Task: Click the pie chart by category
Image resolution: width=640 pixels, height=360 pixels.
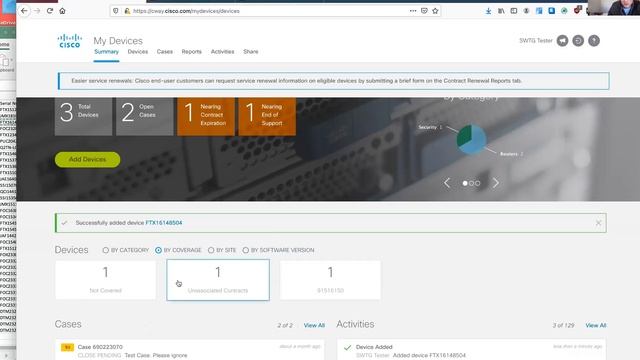Action: pos(471,139)
